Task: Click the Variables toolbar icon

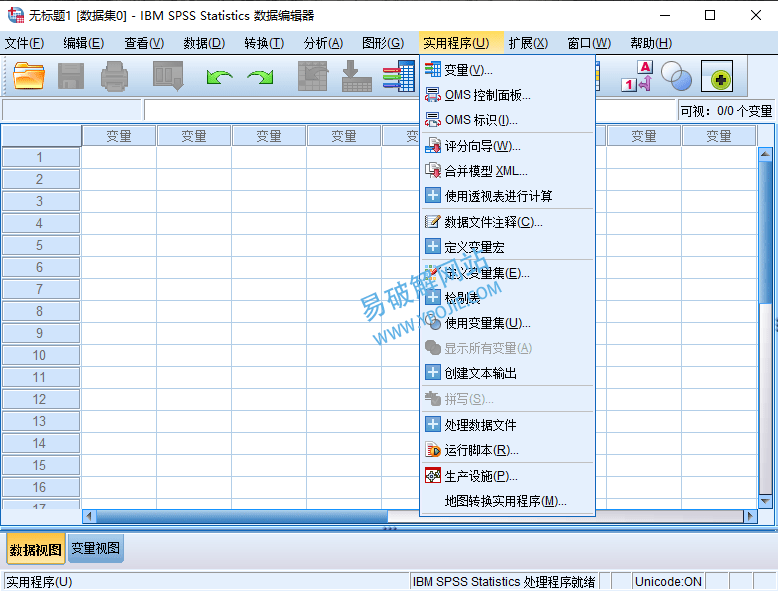Action: tap(399, 76)
